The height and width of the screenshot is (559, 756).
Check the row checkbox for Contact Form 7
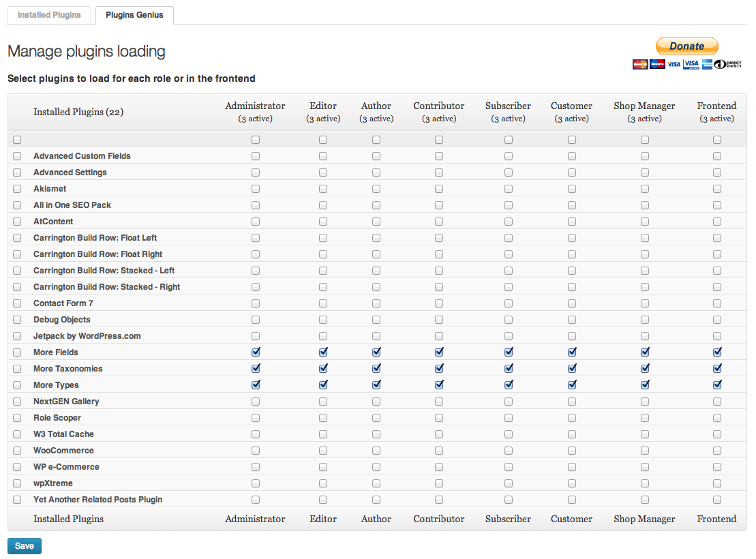(x=17, y=303)
